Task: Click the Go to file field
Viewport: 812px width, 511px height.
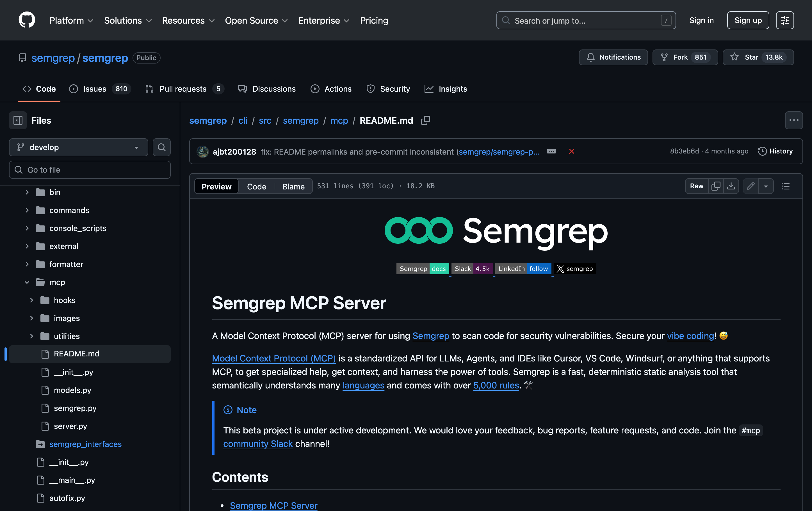Action: coord(90,170)
